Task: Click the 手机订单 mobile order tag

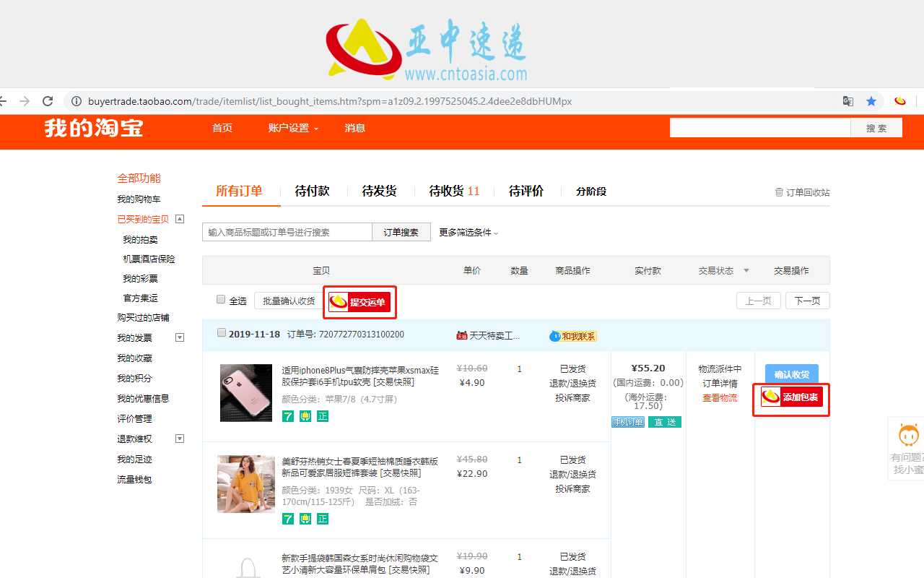Action: (x=628, y=422)
